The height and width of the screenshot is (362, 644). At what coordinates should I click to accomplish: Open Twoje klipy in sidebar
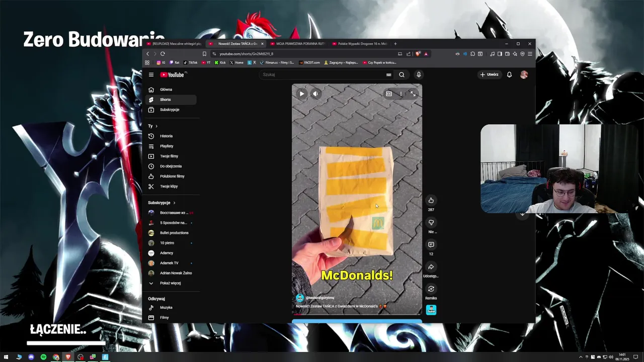171,186
